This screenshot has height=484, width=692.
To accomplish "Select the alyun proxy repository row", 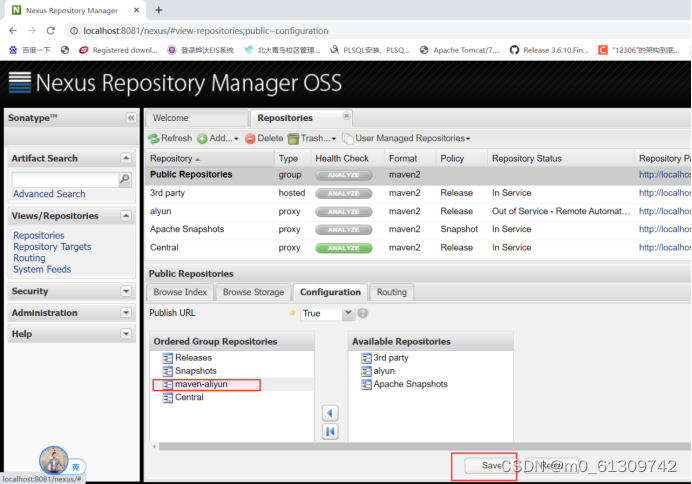I will click(417, 211).
